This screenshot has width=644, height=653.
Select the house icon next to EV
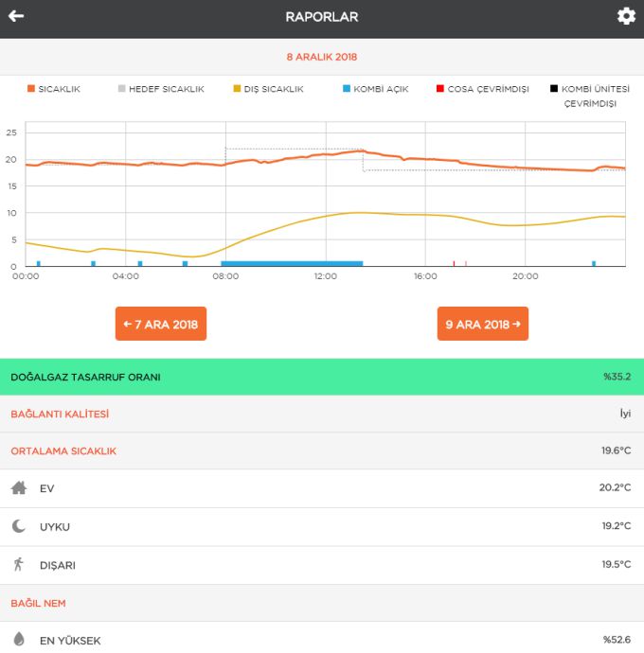click(19, 487)
